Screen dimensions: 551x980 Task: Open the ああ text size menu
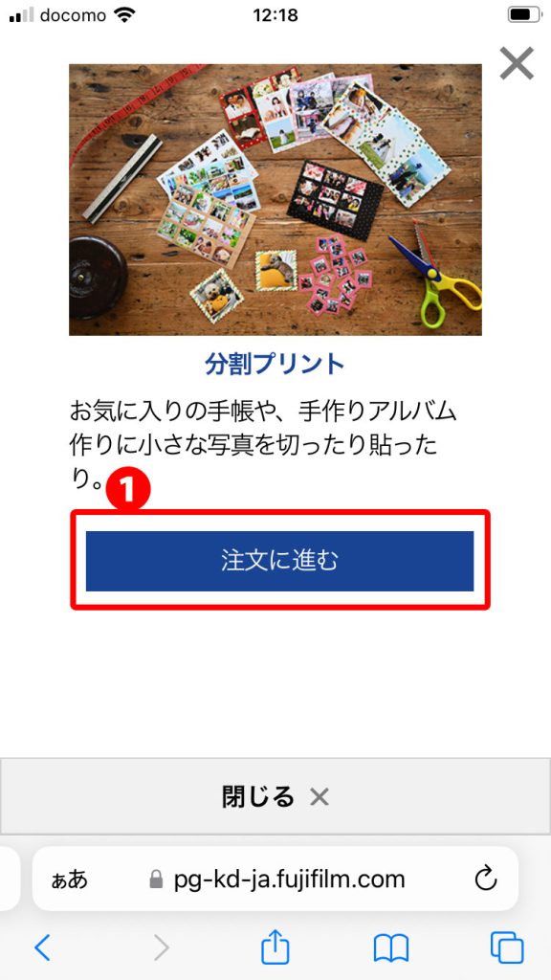[x=69, y=880]
